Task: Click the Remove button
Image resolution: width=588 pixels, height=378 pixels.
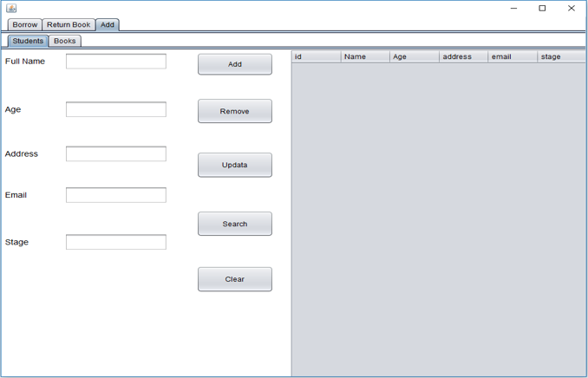Action: (x=235, y=111)
